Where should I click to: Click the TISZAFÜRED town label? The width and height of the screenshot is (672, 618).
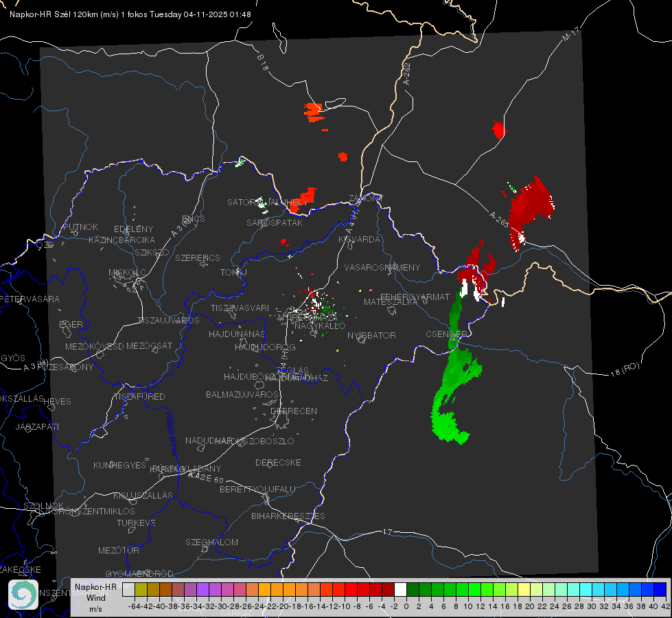pos(139,397)
